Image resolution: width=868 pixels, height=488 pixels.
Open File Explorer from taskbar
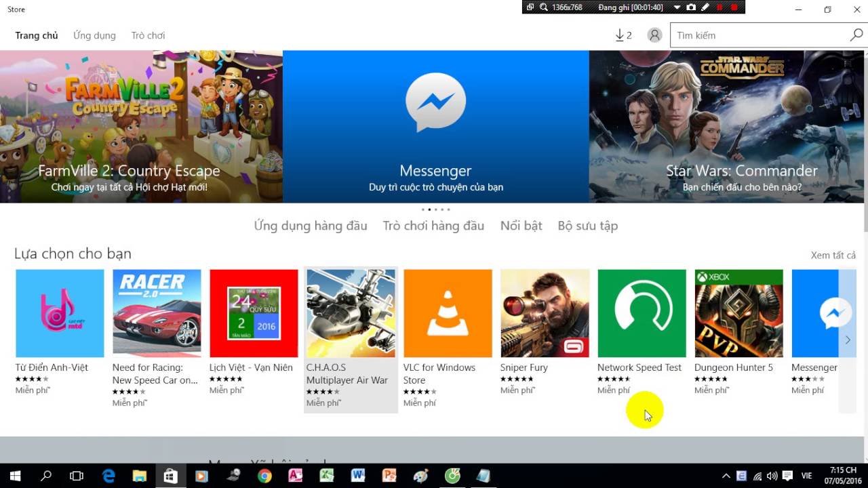click(x=139, y=476)
